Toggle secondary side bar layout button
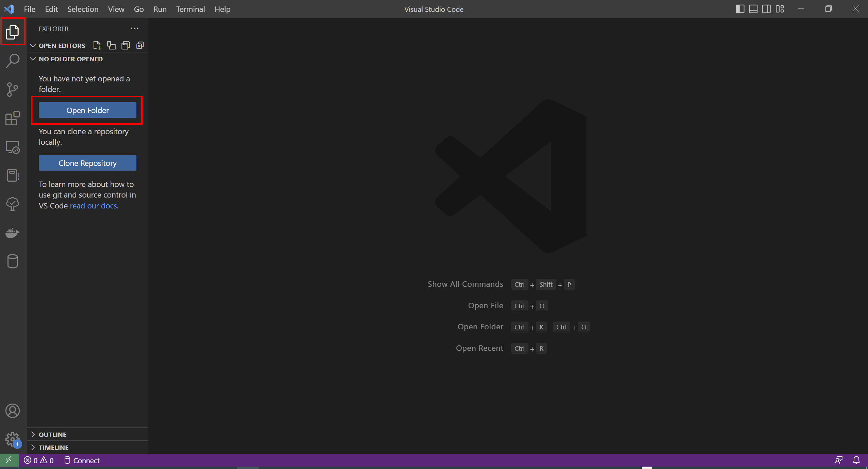868x469 pixels. (x=766, y=9)
